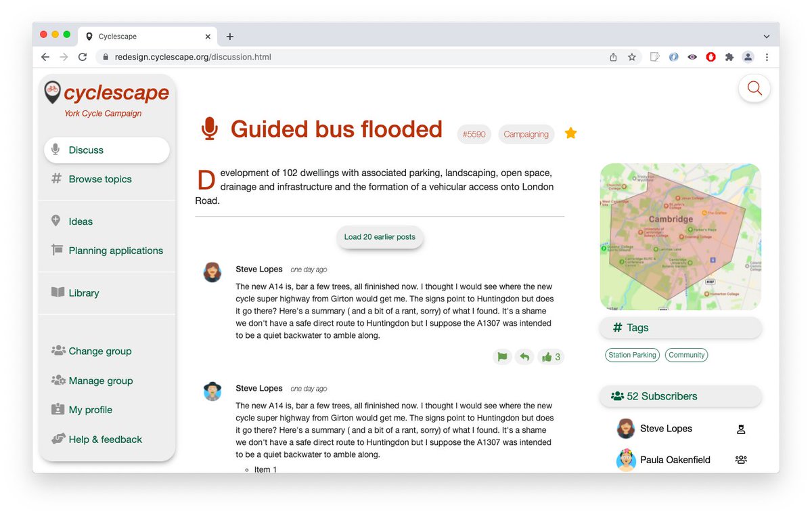Click the Cambridge map thumbnail

click(x=680, y=236)
